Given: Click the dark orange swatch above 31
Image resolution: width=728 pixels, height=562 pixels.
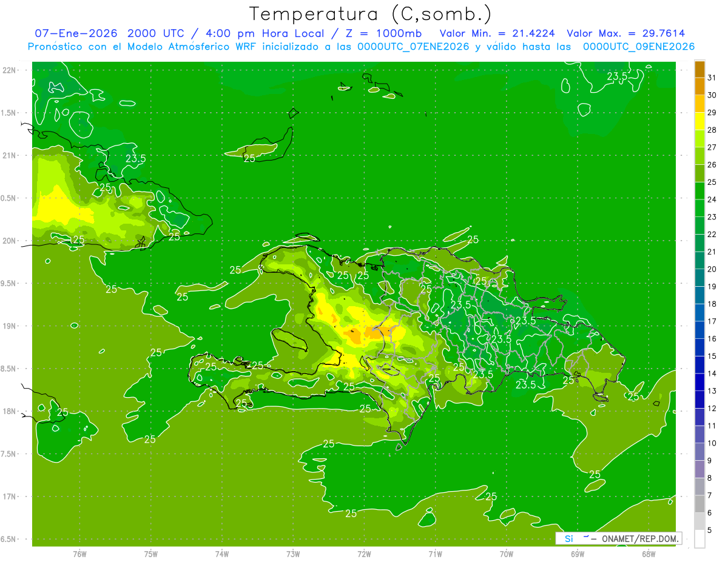Looking at the screenshot, I should (699, 69).
